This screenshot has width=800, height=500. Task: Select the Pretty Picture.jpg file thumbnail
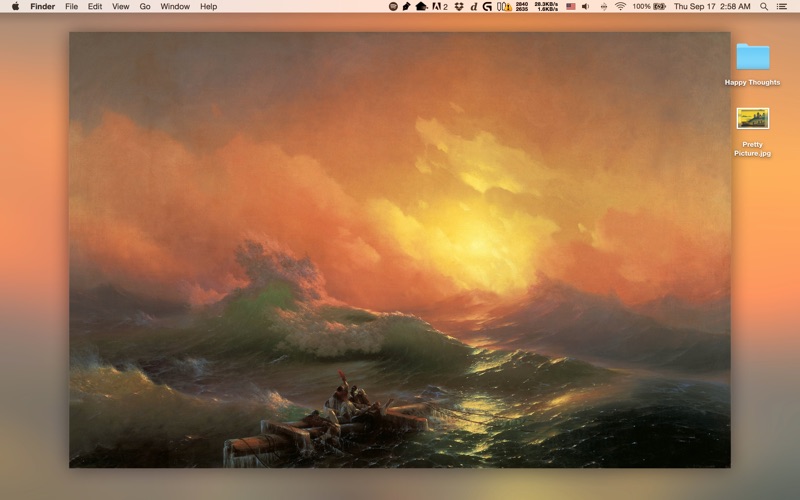pyautogui.click(x=753, y=118)
